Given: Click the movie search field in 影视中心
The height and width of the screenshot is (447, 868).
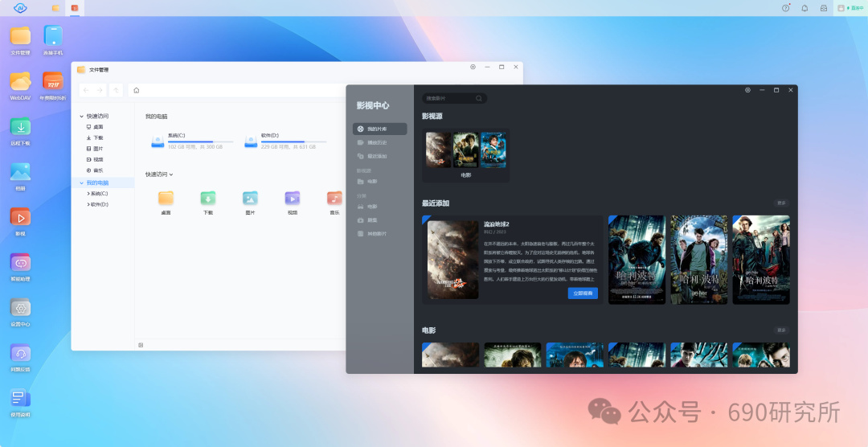Looking at the screenshot, I should (x=454, y=99).
